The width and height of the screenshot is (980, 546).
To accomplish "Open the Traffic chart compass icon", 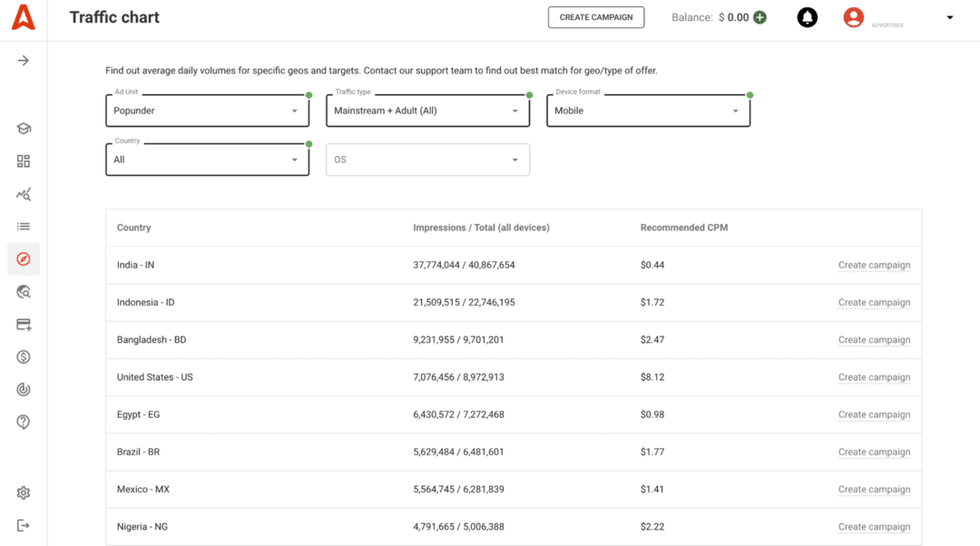I will coord(23,258).
